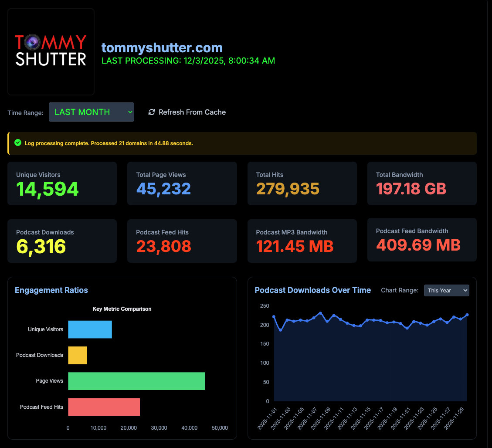
Task: Click the Podcast Feed Bandwidth card
Action: 422,240
